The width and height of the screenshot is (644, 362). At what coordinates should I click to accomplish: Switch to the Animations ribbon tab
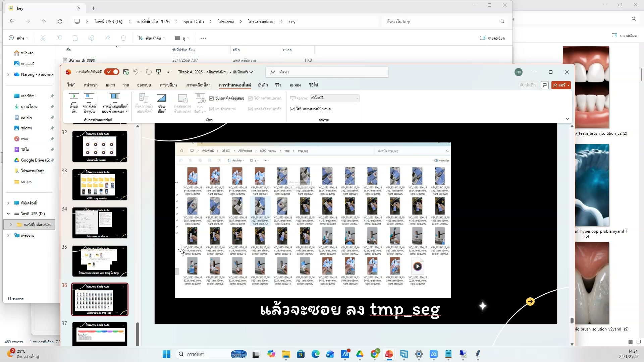pyautogui.click(x=199, y=85)
